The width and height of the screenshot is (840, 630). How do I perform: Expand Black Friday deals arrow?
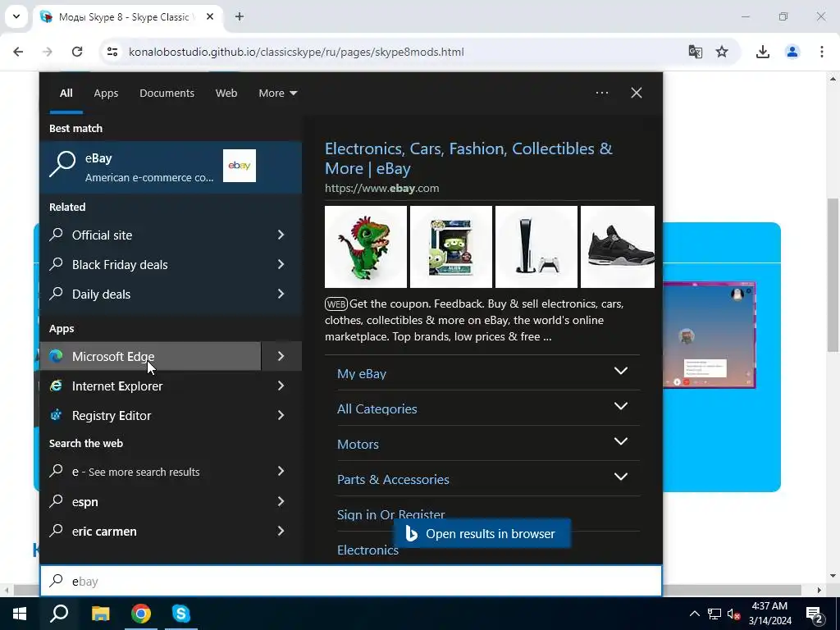coord(281,264)
